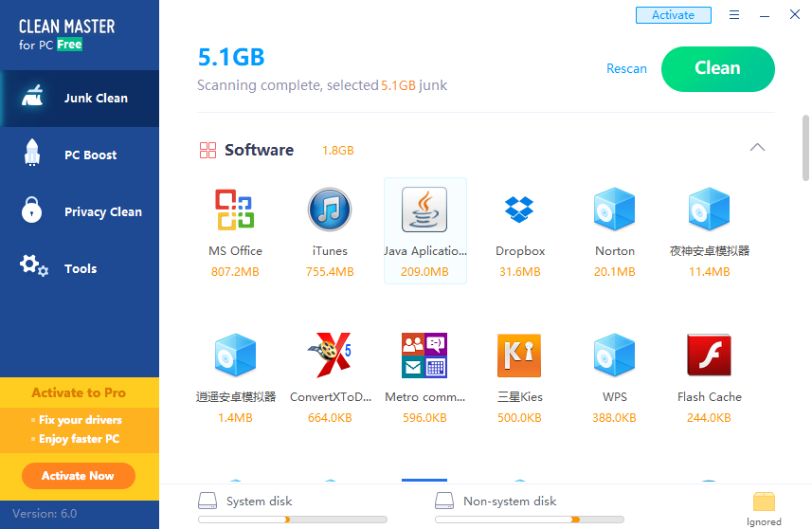Click the Java Application coffee cup icon

pyautogui.click(x=424, y=210)
